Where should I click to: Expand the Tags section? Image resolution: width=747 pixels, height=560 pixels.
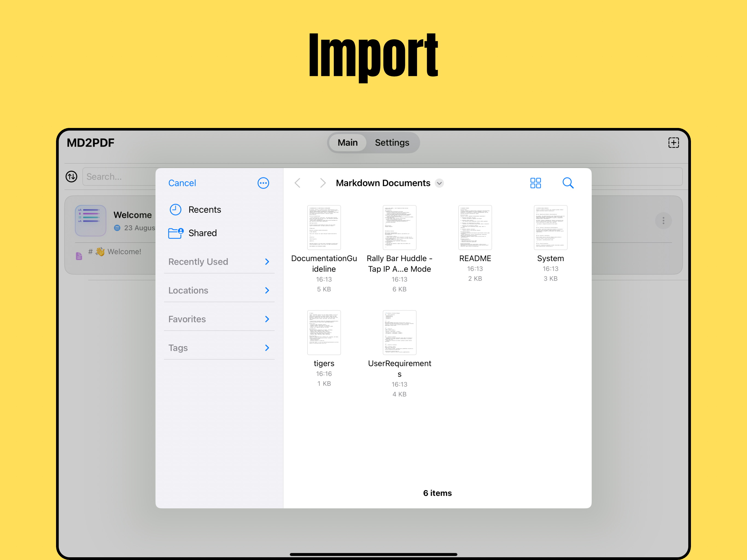coord(219,348)
